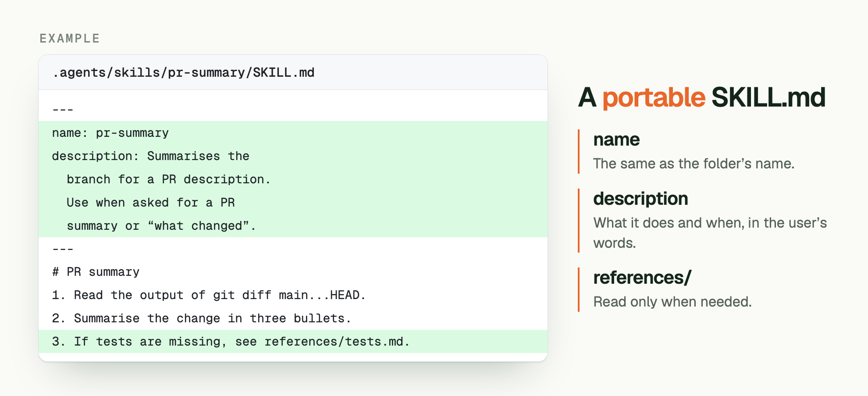The height and width of the screenshot is (396, 868).
Task: Select the line 'name: pr-summary'
Action: (x=110, y=133)
